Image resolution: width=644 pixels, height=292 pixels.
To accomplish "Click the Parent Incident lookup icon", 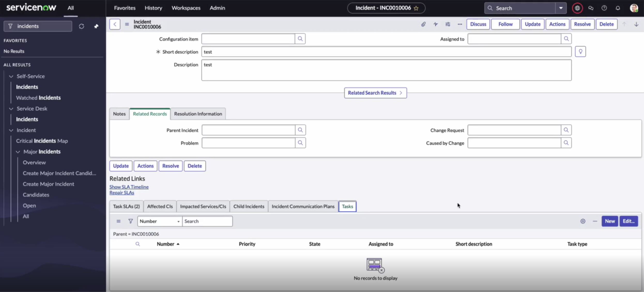I will 300,130.
